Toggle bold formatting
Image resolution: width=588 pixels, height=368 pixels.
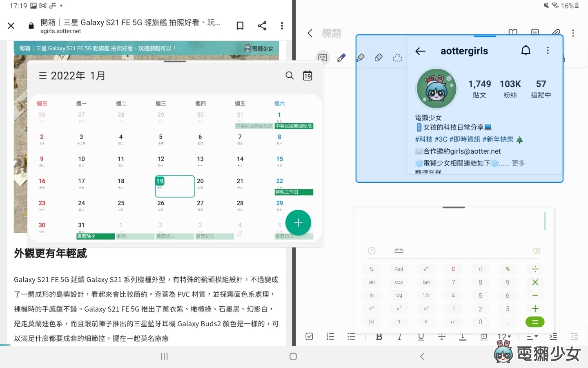click(379, 337)
